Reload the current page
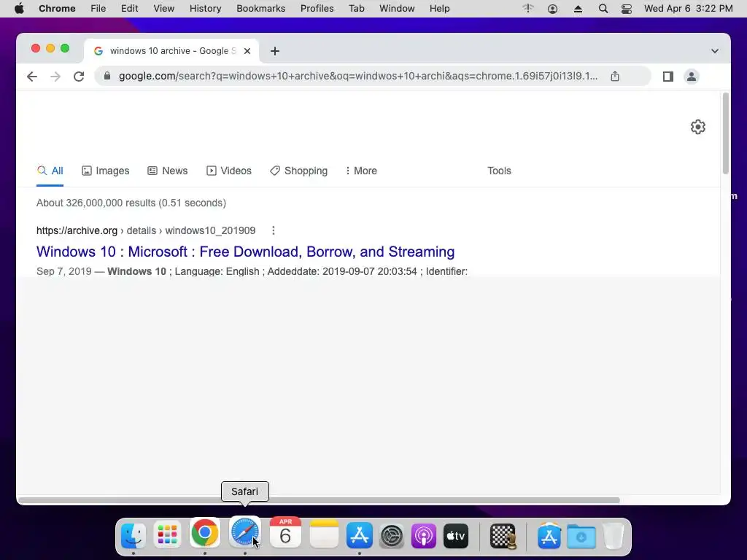Screen dimensions: 747x560 pos(79,76)
